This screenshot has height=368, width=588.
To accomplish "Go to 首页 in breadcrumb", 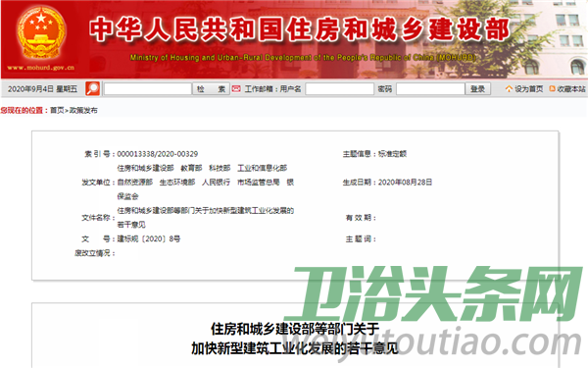I will pos(57,110).
